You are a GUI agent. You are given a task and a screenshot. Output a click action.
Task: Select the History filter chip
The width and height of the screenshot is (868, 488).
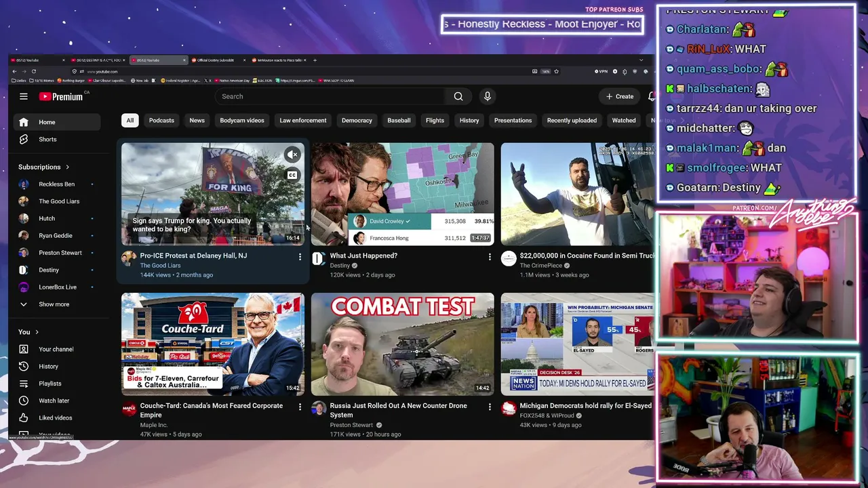pos(469,121)
